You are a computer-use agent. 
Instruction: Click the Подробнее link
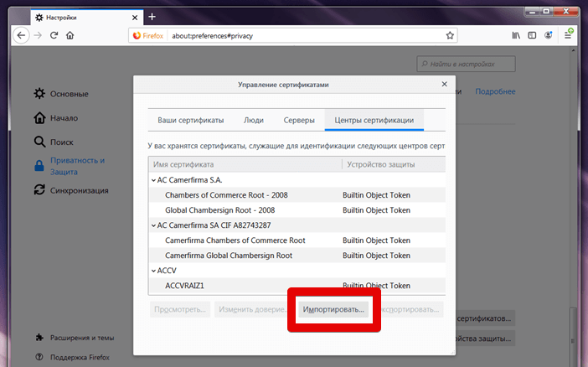coord(495,91)
